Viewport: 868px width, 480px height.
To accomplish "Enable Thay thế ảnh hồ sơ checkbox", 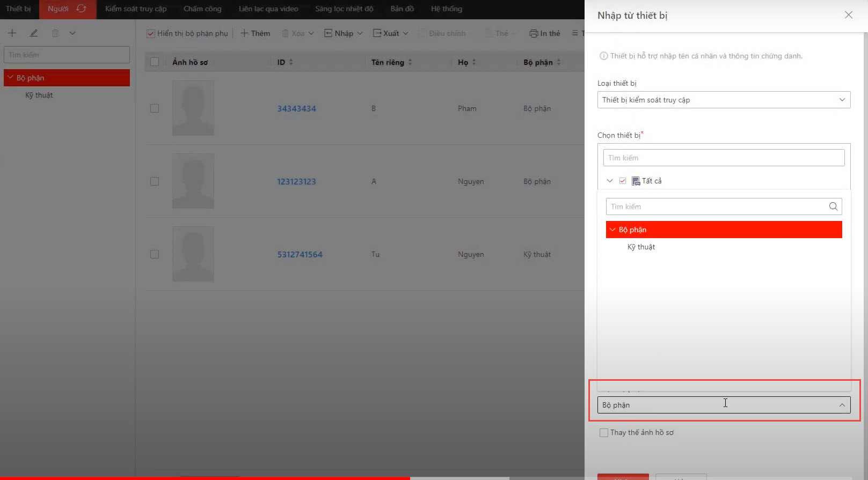I will click(604, 432).
